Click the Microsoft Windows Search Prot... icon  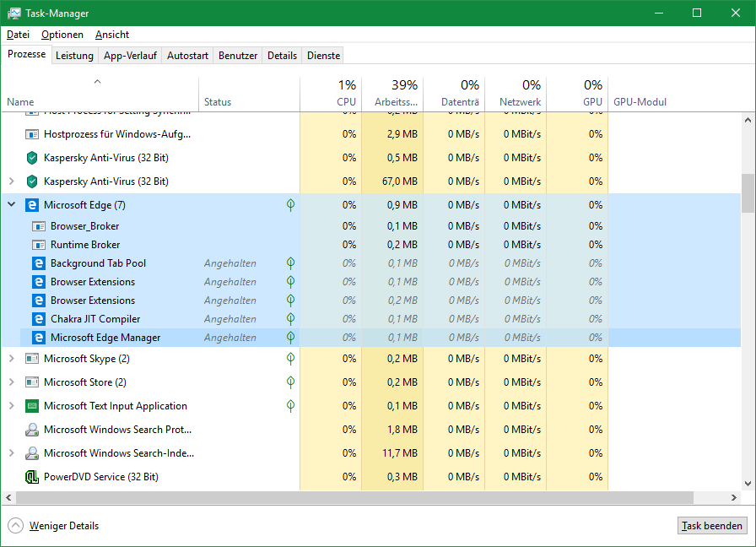32,430
